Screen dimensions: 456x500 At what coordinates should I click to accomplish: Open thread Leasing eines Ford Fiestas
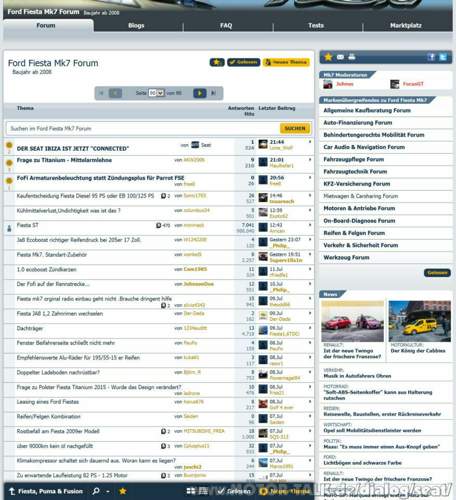48,402
